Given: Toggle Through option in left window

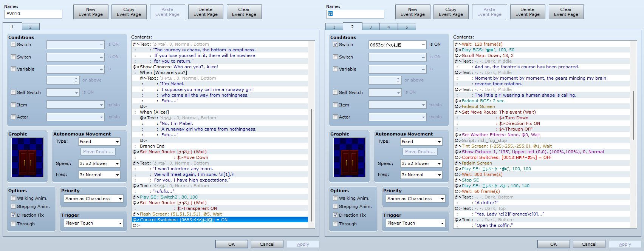Looking at the screenshot, I should (14, 224).
